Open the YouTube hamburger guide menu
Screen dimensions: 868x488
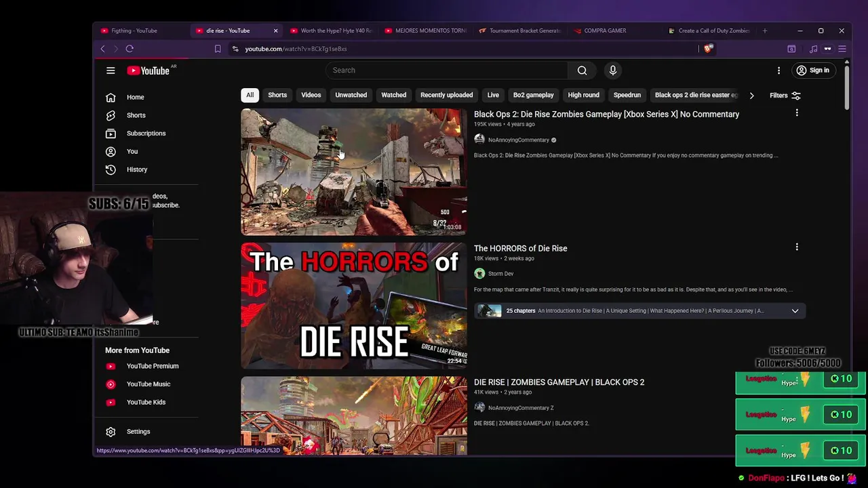point(111,70)
